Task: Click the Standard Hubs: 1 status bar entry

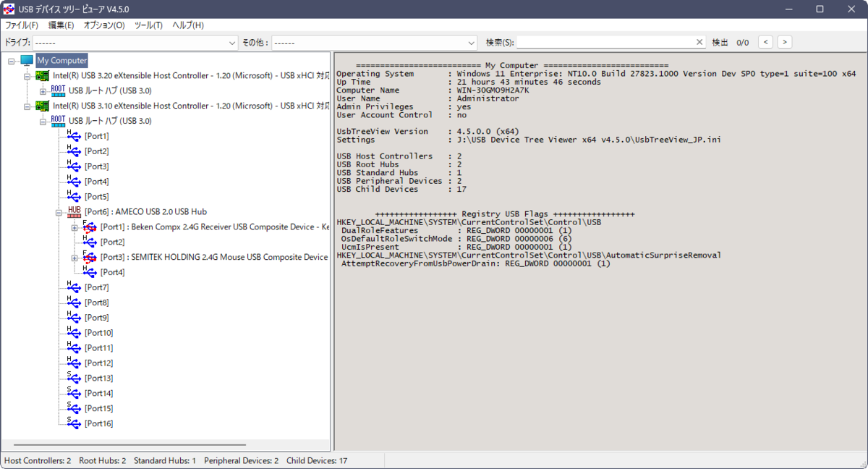Action: click(165, 460)
